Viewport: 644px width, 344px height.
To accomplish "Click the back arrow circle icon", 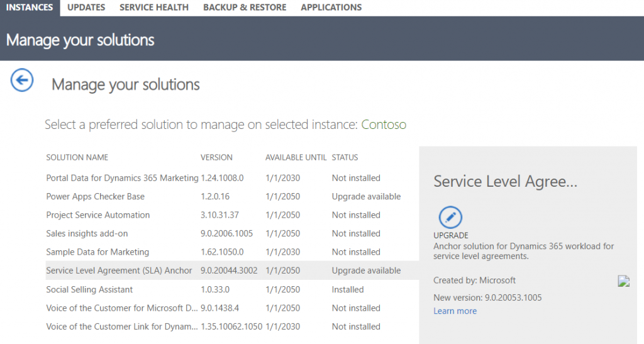I will point(22,80).
